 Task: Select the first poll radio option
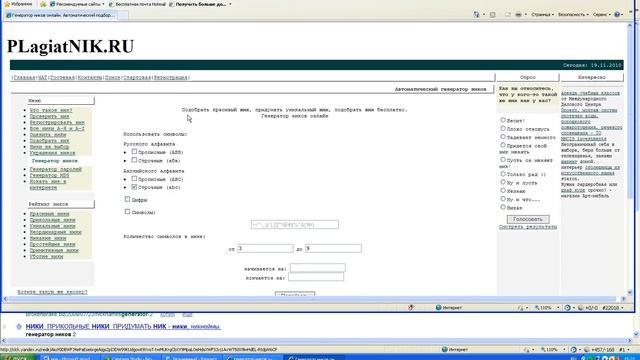(x=503, y=120)
